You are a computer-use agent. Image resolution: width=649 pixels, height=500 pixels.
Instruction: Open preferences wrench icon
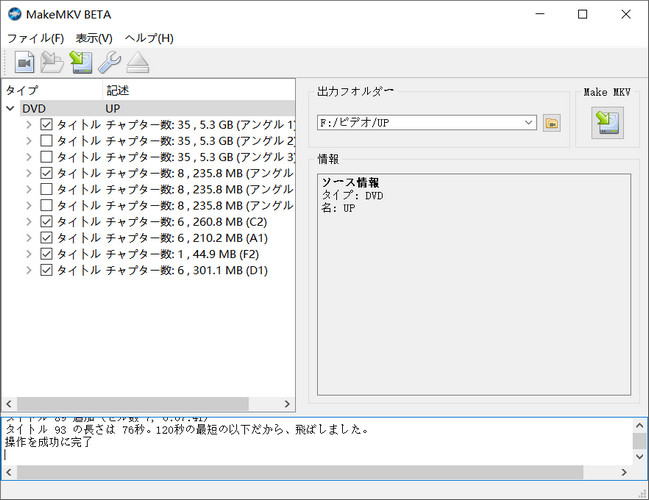(x=110, y=62)
